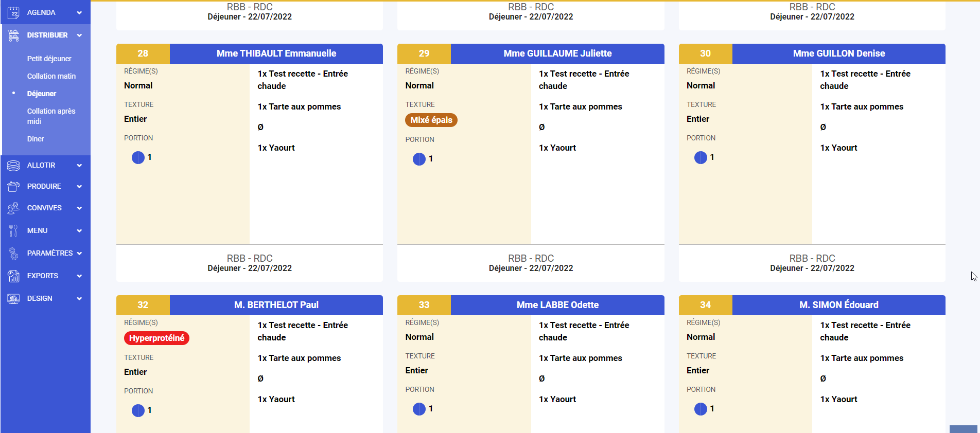Click yellow number 33 card label

click(x=424, y=305)
